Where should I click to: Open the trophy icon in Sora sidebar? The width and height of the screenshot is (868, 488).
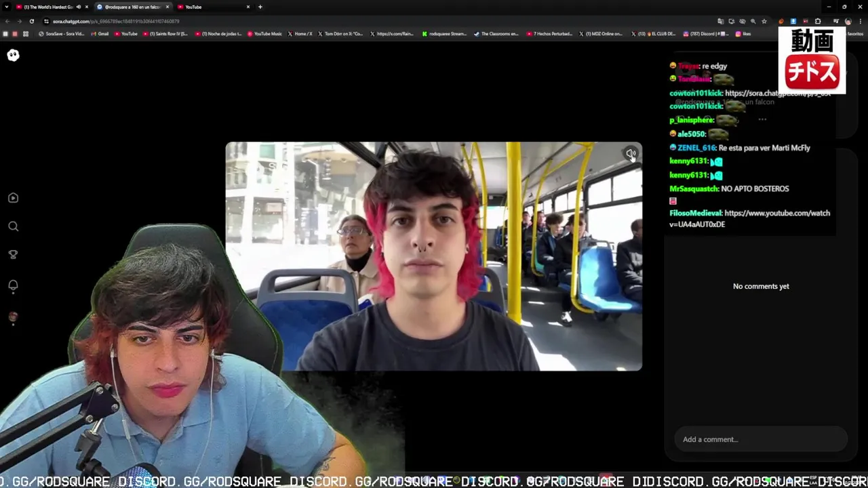[13, 255]
